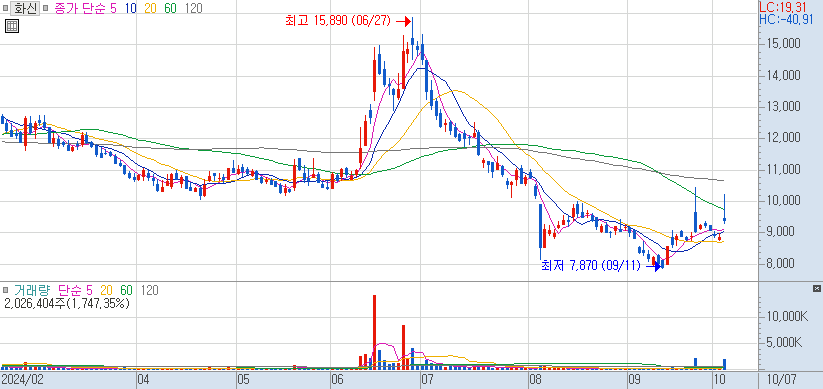
Task: Select blue price moving average 10 label
Action: point(131,8)
